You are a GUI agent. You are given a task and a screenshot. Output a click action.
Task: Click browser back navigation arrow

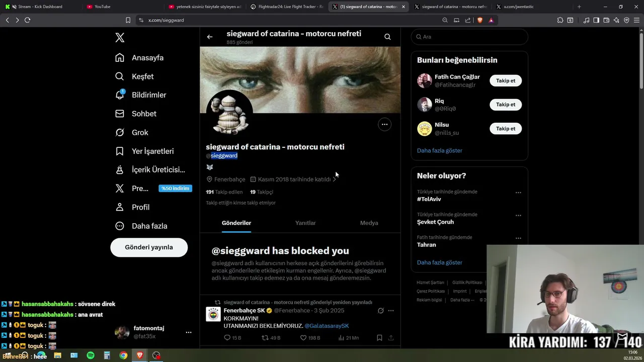[x=7, y=20]
